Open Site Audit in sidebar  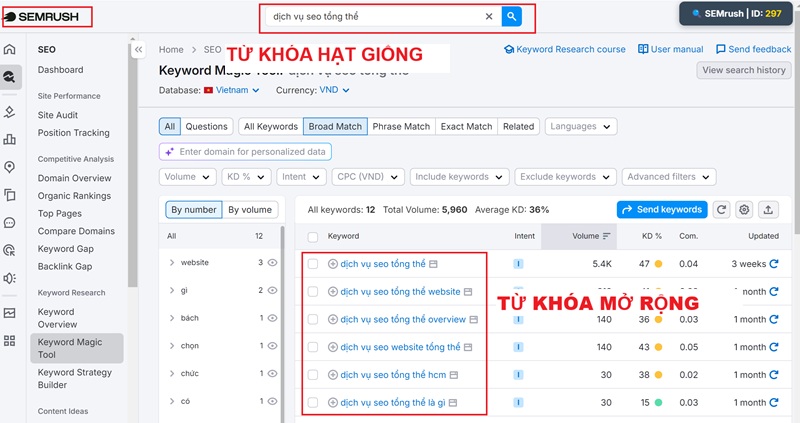tap(58, 115)
